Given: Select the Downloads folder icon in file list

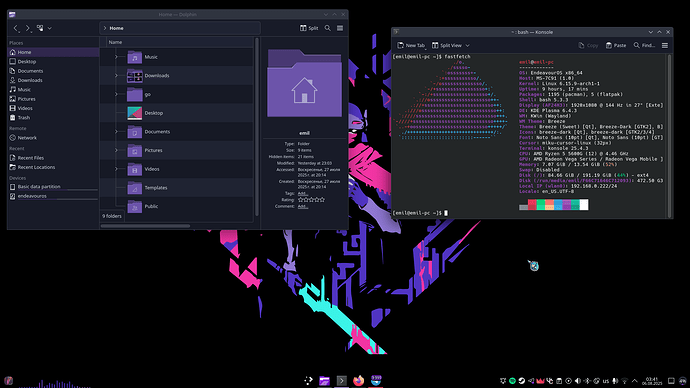Looking at the screenshot, I should (135, 76).
